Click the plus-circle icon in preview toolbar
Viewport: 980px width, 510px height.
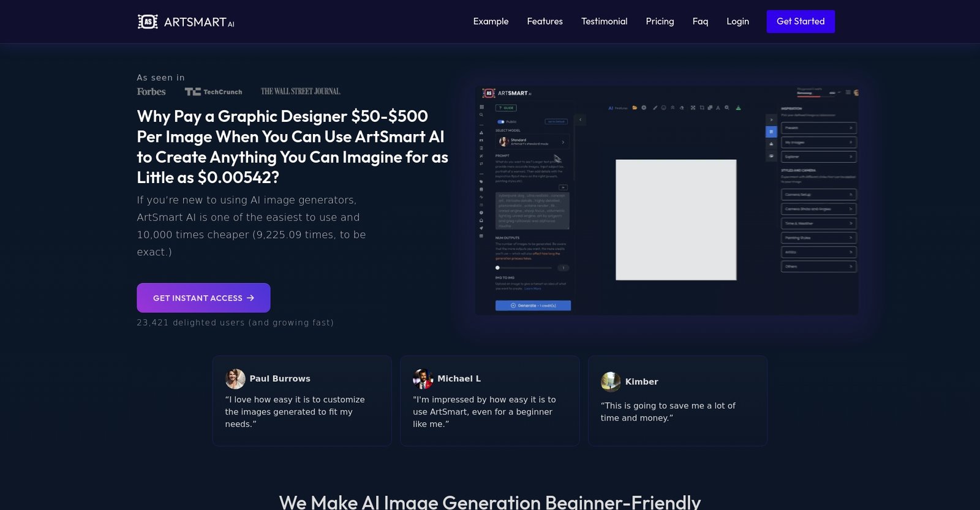[x=644, y=108]
